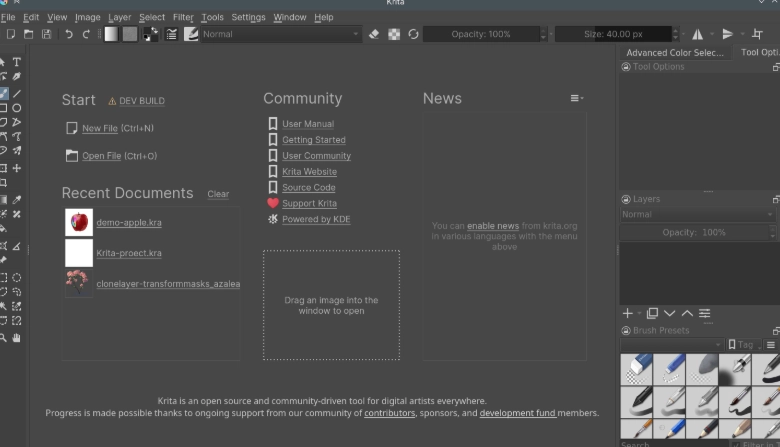Open the News panel hamburger menu
Screen dimensions: 780x447
[576, 98]
